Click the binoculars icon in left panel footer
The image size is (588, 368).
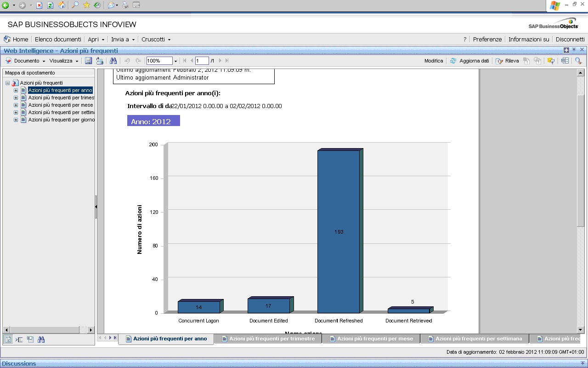(41, 339)
